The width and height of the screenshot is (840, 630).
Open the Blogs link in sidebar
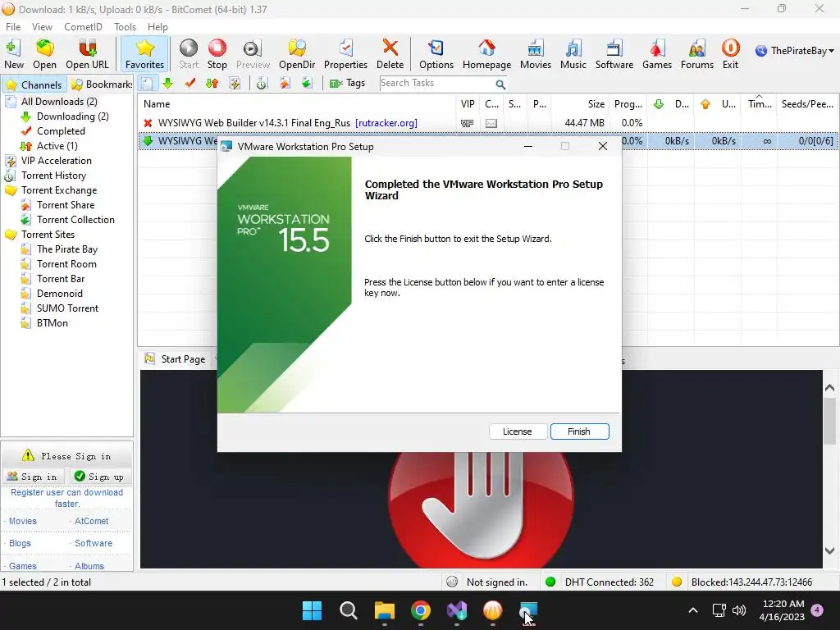click(20, 543)
